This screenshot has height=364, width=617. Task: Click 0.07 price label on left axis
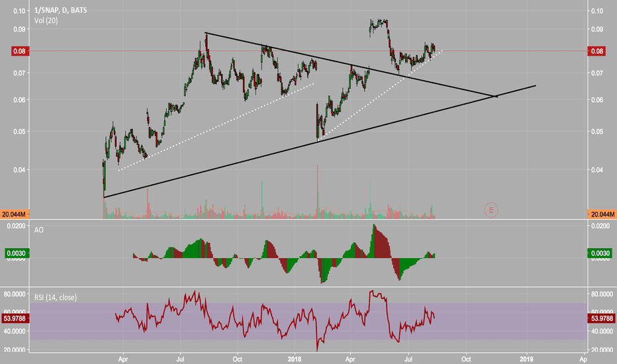tap(19, 73)
